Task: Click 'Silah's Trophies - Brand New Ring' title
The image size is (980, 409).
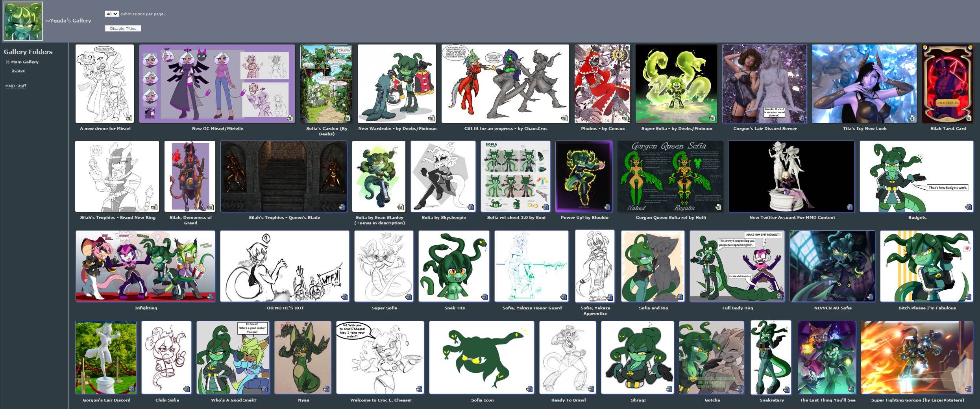Action: (118, 217)
